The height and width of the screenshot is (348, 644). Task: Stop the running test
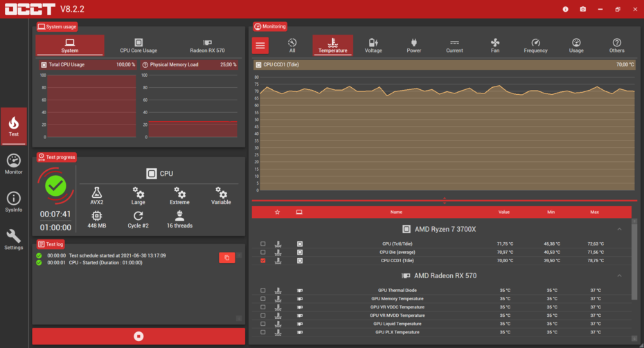[x=138, y=336]
